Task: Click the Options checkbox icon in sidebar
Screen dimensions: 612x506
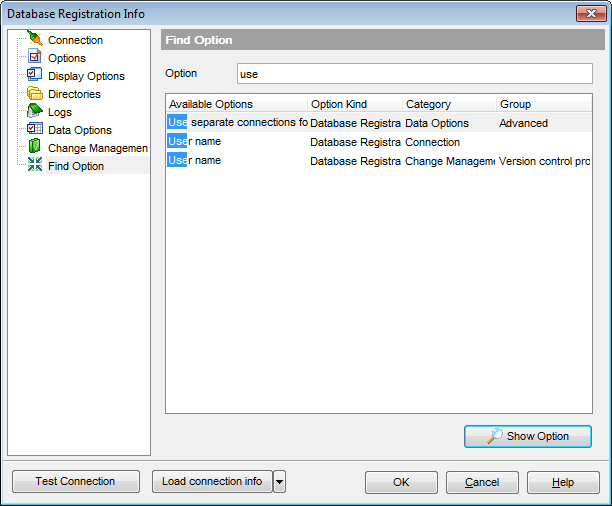Action: tap(35, 58)
